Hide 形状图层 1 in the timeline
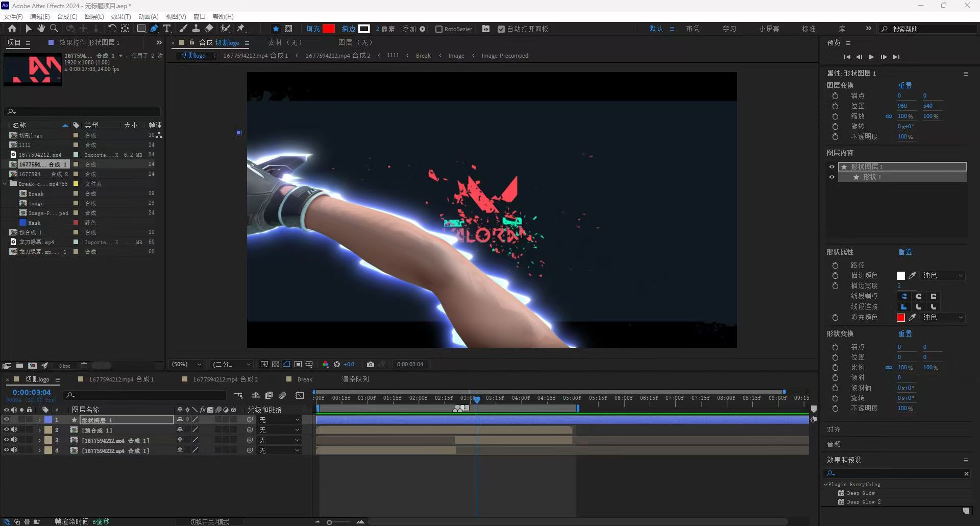Screen dimensions: 980x526 tap(7, 420)
